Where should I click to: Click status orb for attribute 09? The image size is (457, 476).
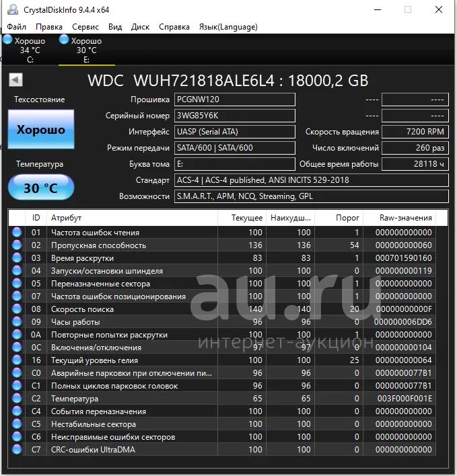17,321
